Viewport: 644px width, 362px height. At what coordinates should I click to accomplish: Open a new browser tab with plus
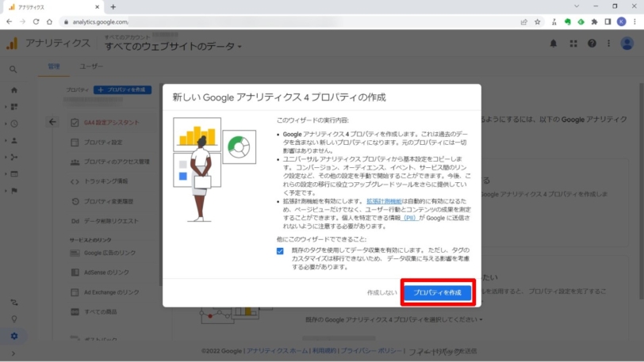pos(113,7)
